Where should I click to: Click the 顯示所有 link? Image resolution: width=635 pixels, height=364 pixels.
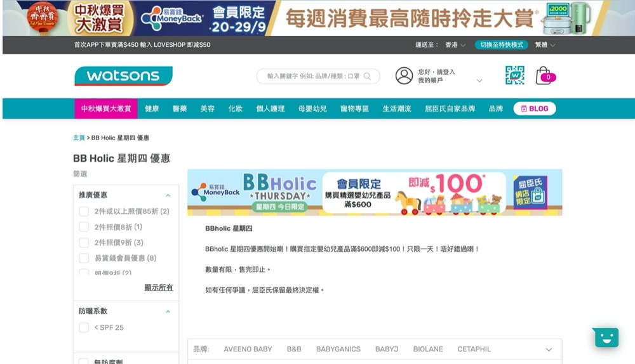pos(159,287)
